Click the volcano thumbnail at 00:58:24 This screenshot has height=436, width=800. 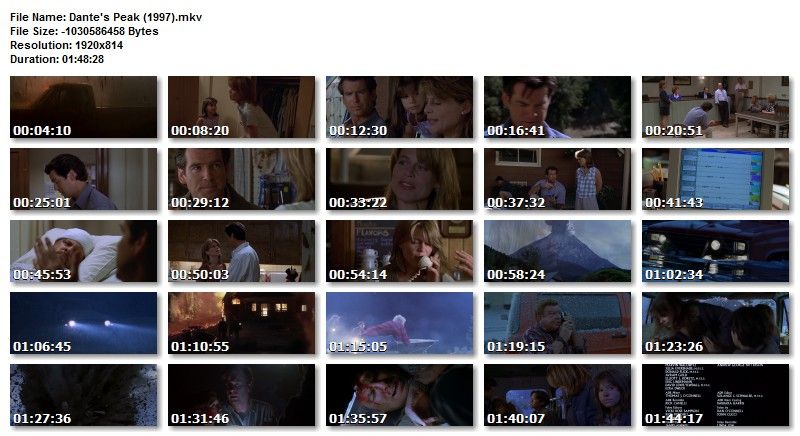(x=558, y=251)
